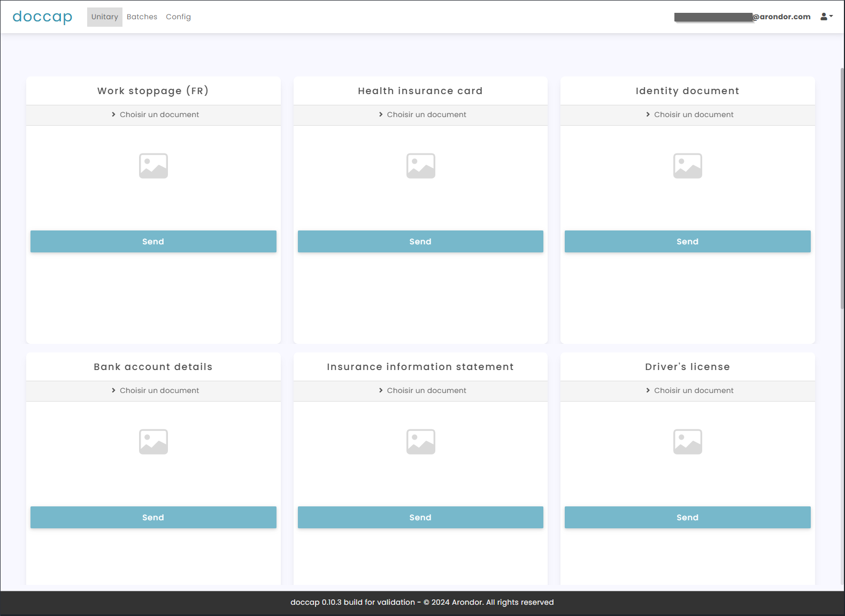Viewport: 845px width, 616px height.
Task: Expand Choisir un document for Bank account details
Action: tap(155, 390)
